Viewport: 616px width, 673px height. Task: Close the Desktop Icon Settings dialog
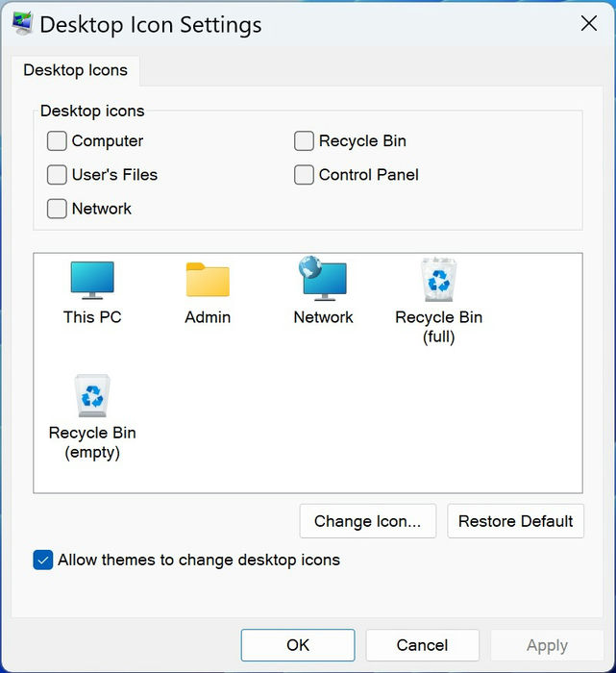click(589, 24)
